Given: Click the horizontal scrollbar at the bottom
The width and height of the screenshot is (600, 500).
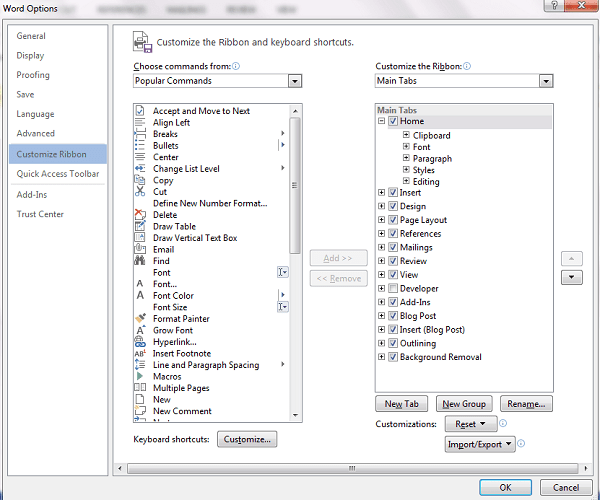Looking at the screenshot, I should pos(350,467).
